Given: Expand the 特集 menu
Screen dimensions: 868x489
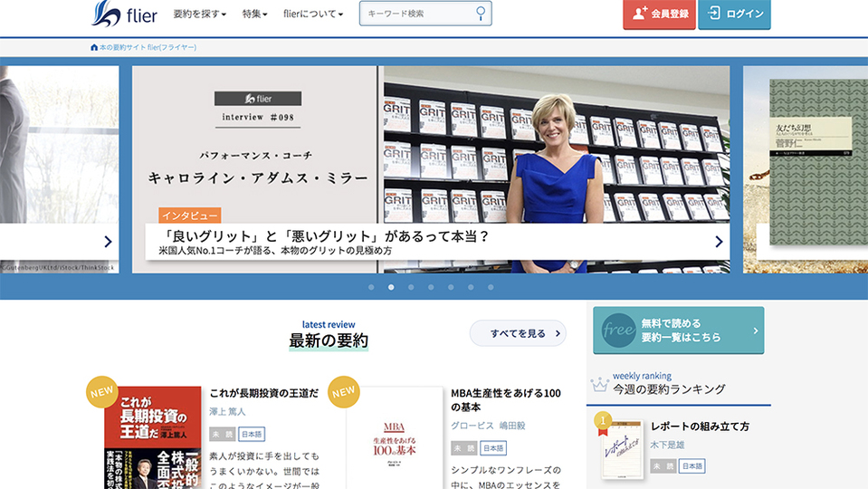Looking at the screenshot, I should [254, 14].
